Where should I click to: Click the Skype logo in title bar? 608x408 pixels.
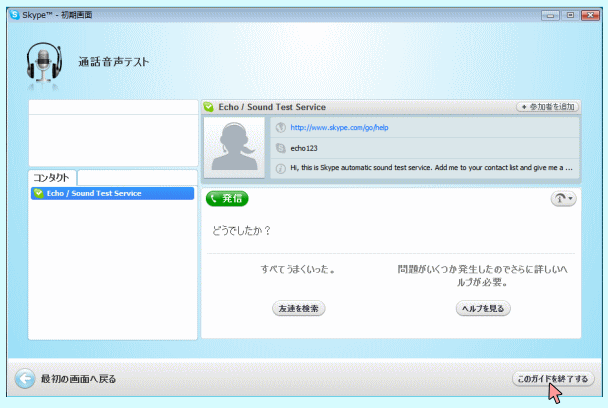tap(15, 15)
